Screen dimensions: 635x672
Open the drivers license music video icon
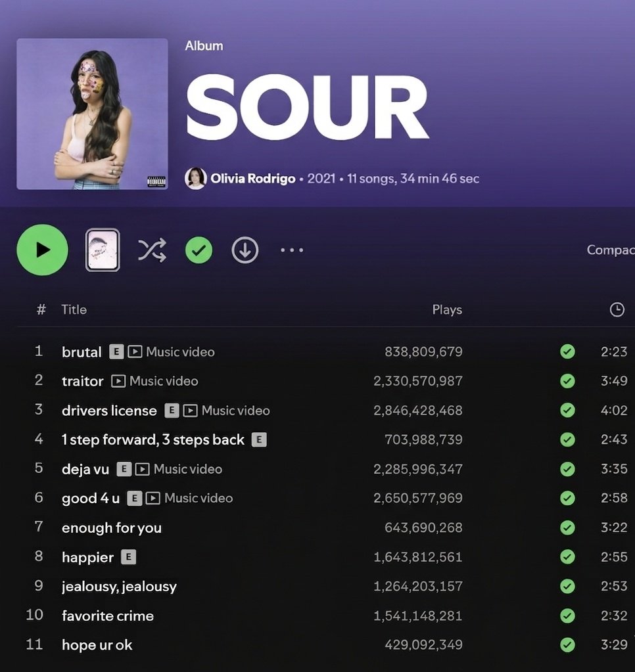pyautogui.click(x=191, y=411)
